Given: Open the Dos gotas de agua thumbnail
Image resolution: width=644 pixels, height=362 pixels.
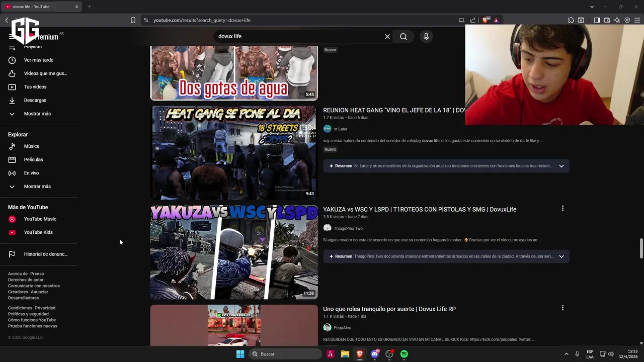Looking at the screenshot, I should (x=234, y=73).
